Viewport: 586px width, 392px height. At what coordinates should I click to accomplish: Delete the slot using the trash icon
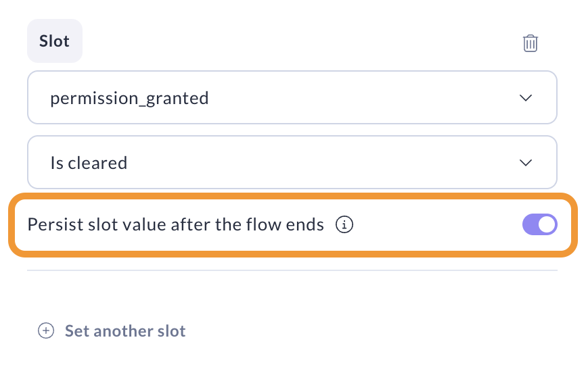tap(530, 43)
